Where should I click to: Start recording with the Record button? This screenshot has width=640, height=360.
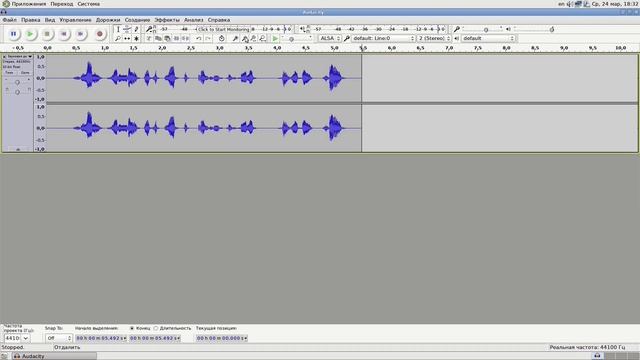click(x=100, y=34)
